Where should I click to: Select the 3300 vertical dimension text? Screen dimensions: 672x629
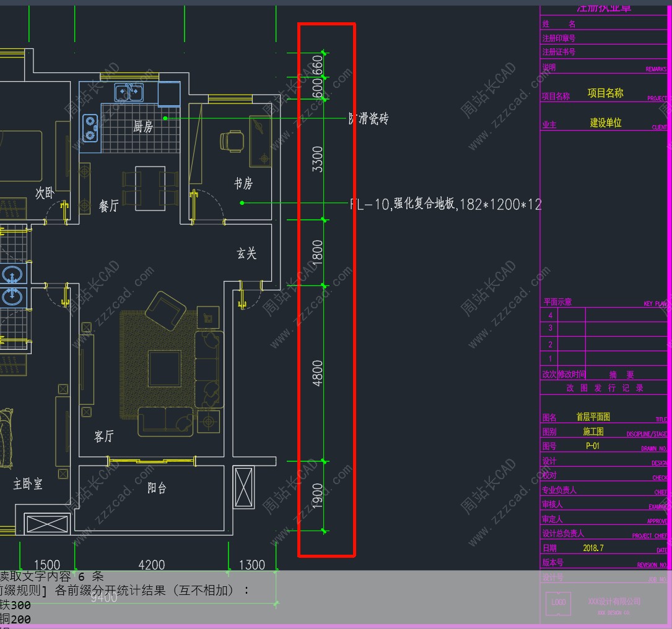point(318,159)
